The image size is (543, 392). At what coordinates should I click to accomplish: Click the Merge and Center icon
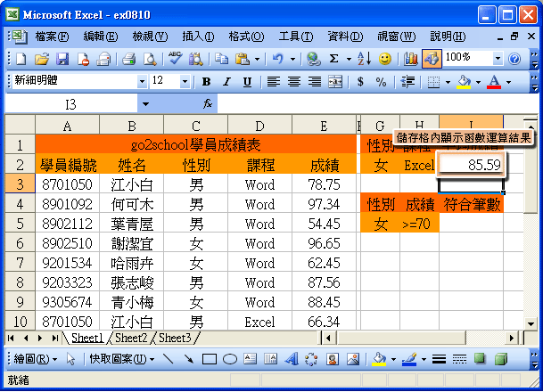335,81
